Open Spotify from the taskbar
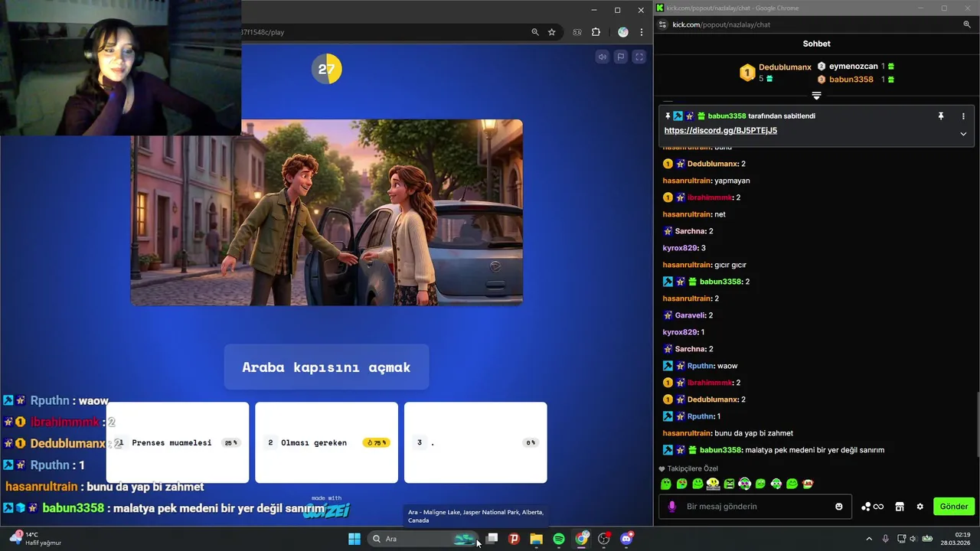 (559, 539)
